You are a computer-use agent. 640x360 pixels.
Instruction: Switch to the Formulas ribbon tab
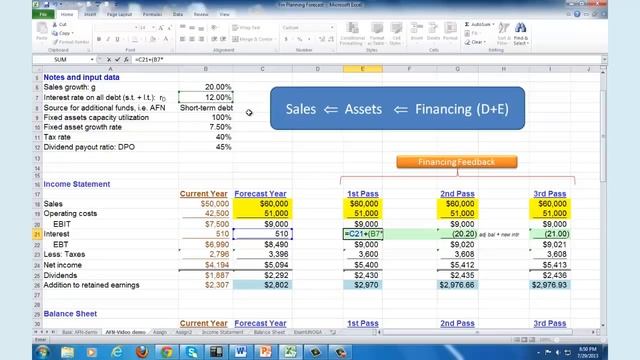pos(152,14)
